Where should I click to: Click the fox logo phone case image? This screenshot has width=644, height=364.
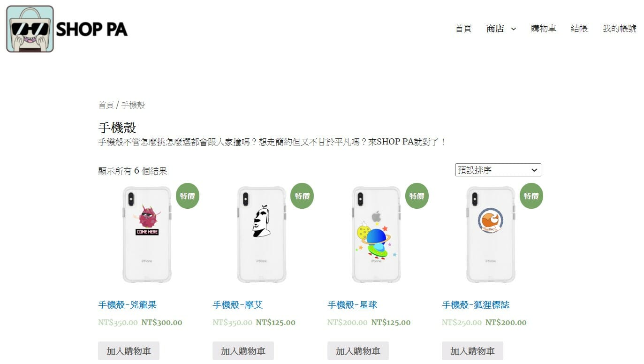491,235
